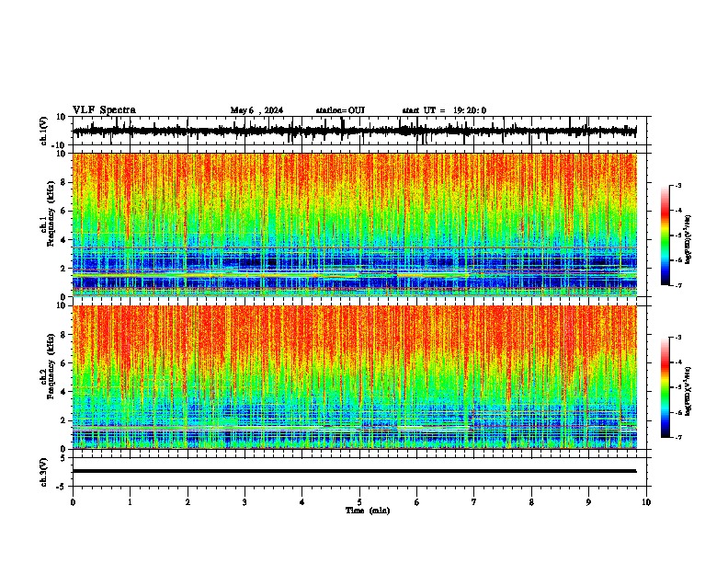Viewport: 728px width, 563px height.
Task: Click inside the ch.1 spectrogram panel
Action: click(x=354, y=224)
